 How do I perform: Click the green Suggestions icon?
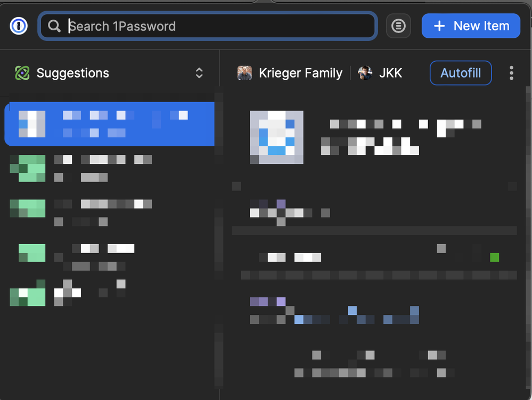22,73
